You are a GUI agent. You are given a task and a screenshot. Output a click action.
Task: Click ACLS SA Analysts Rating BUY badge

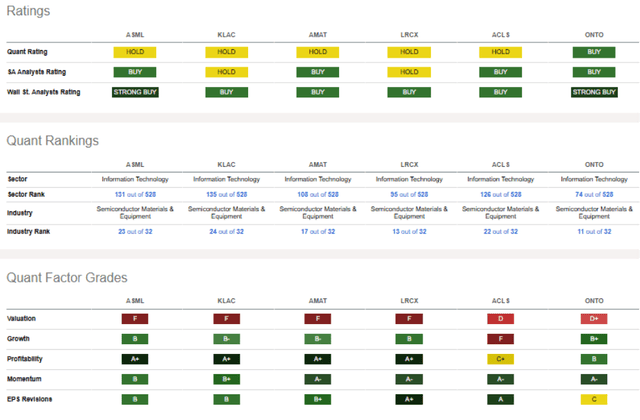[500, 72]
